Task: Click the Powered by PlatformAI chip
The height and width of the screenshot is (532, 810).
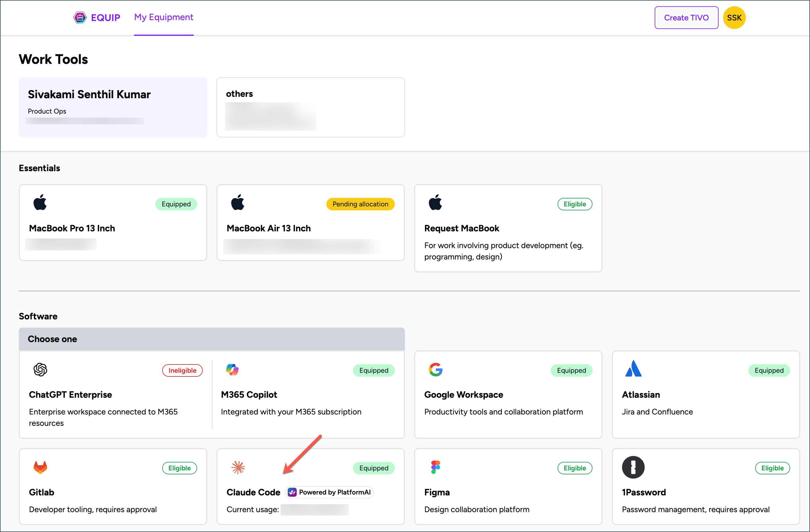Action: pos(329,492)
